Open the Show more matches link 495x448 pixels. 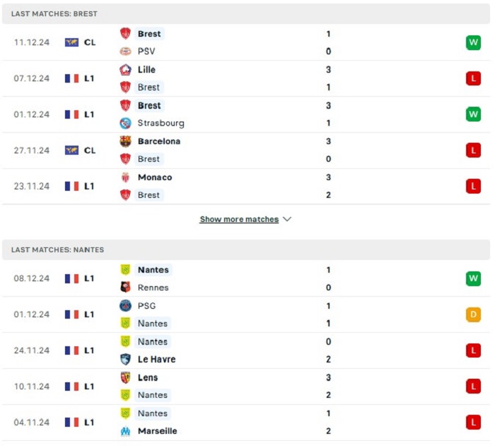[x=239, y=219]
